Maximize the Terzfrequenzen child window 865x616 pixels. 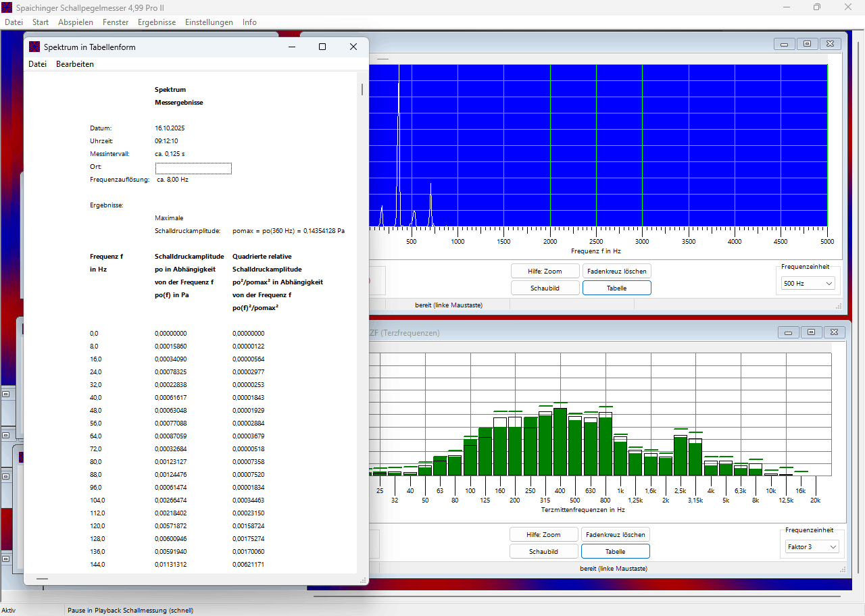point(810,332)
